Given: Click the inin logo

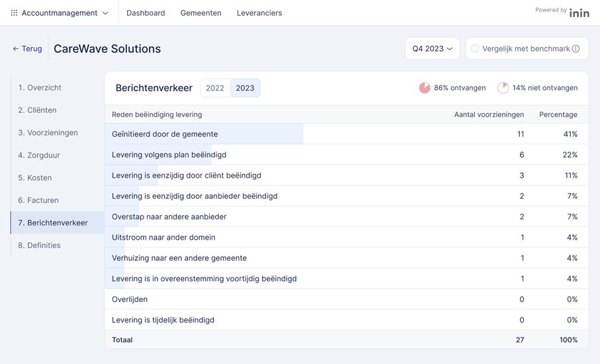Looking at the screenshot, I should click(x=579, y=13).
